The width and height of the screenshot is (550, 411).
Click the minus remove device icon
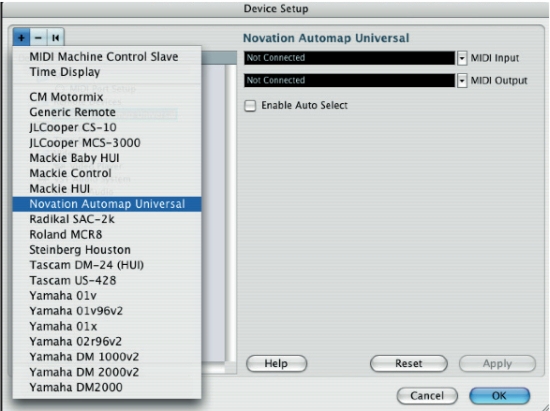click(39, 38)
